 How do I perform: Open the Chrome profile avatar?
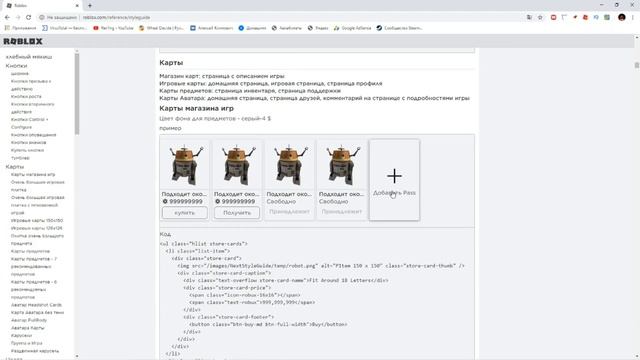pos(622,17)
